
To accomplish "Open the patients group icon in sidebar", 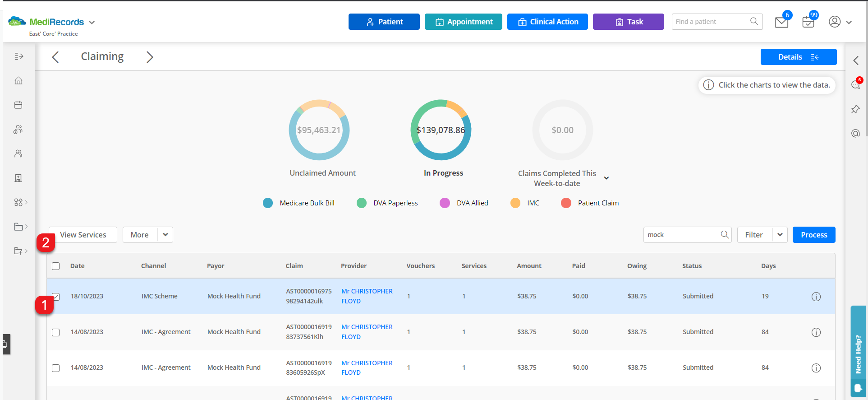I will tap(18, 130).
